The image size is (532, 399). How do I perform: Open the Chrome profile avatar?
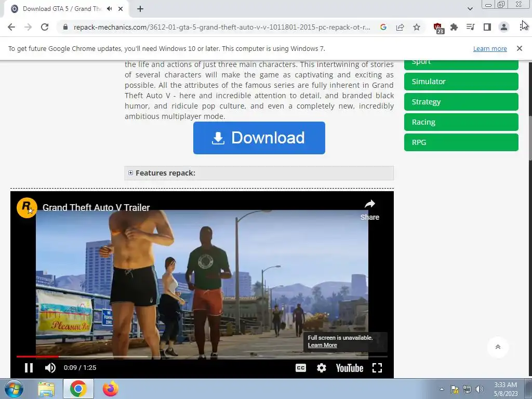(504, 27)
